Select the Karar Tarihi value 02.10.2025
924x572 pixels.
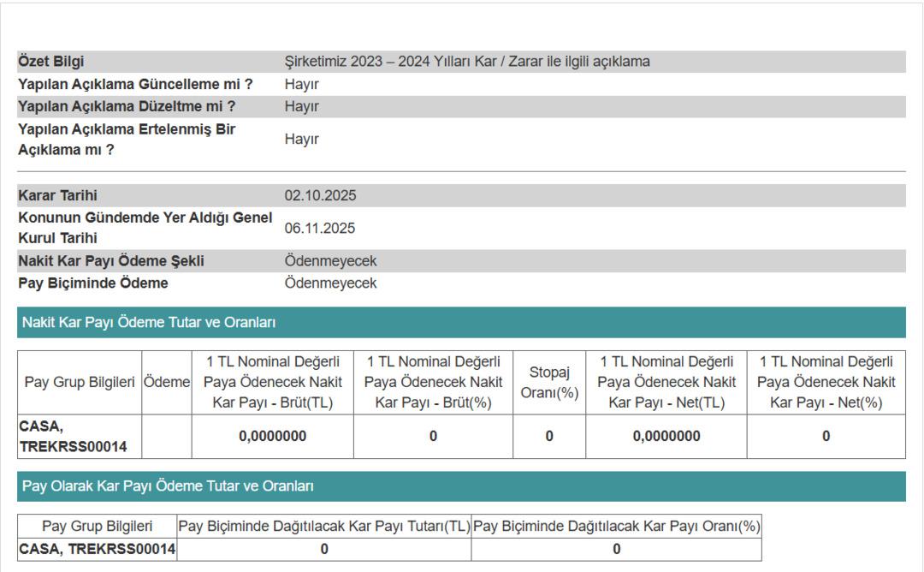[x=320, y=195]
